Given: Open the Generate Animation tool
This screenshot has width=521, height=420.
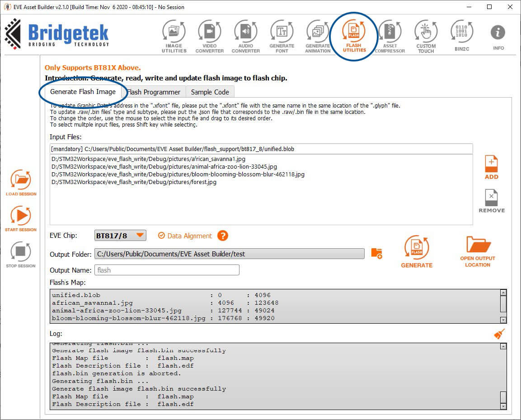Looking at the screenshot, I should [x=318, y=37].
